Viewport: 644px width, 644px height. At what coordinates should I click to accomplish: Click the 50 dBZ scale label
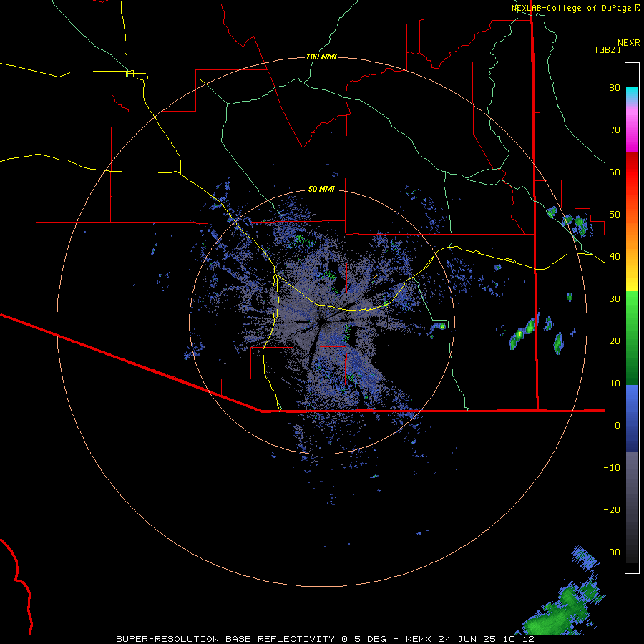click(x=615, y=215)
